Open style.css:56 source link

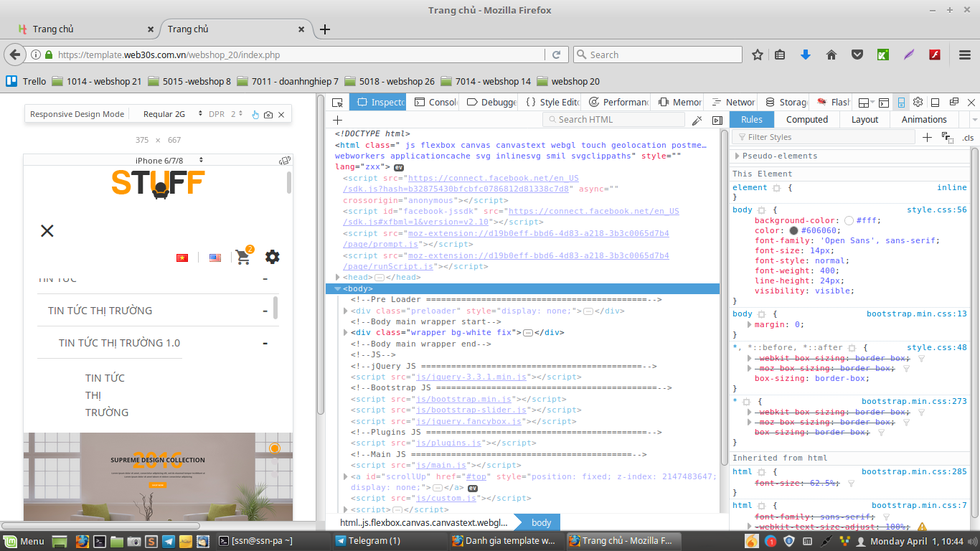point(937,210)
